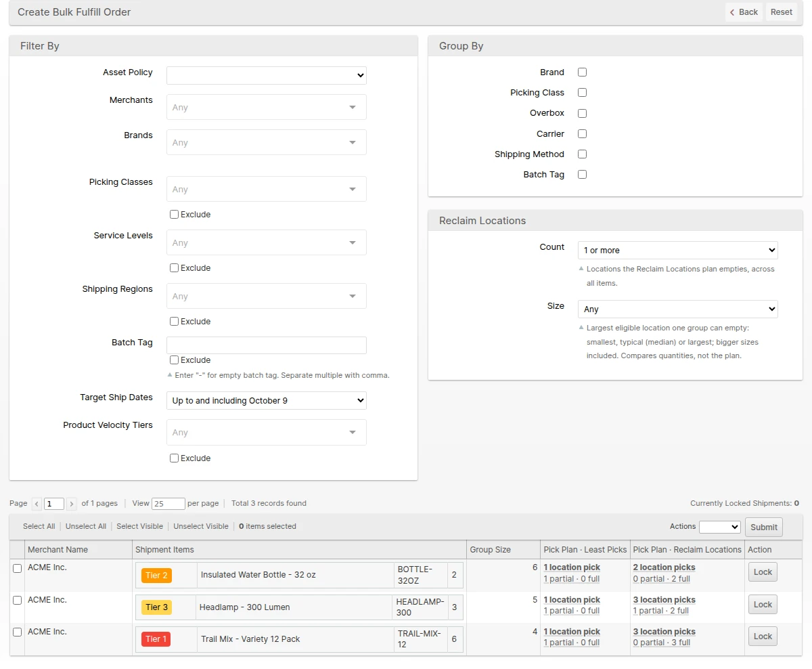The width and height of the screenshot is (812, 669).
Task: Enable Exclude under Shipping Regions
Action: [x=174, y=321]
